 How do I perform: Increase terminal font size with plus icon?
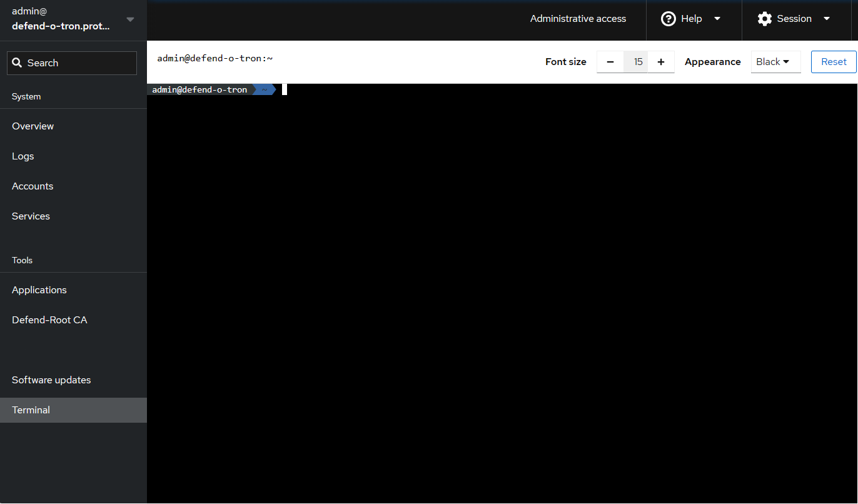pyautogui.click(x=661, y=61)
